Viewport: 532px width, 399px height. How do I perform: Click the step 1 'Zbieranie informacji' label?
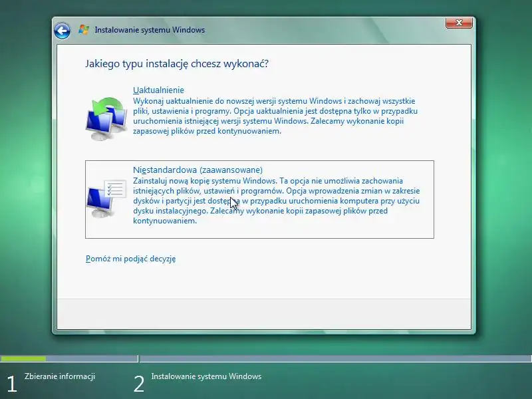60,376
